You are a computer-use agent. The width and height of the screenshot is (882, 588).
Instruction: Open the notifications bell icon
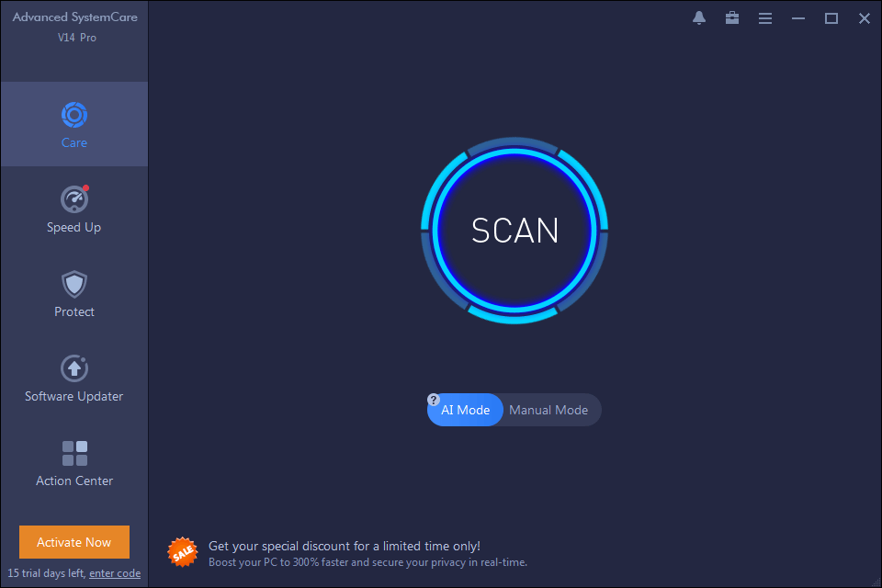(699, 18)
